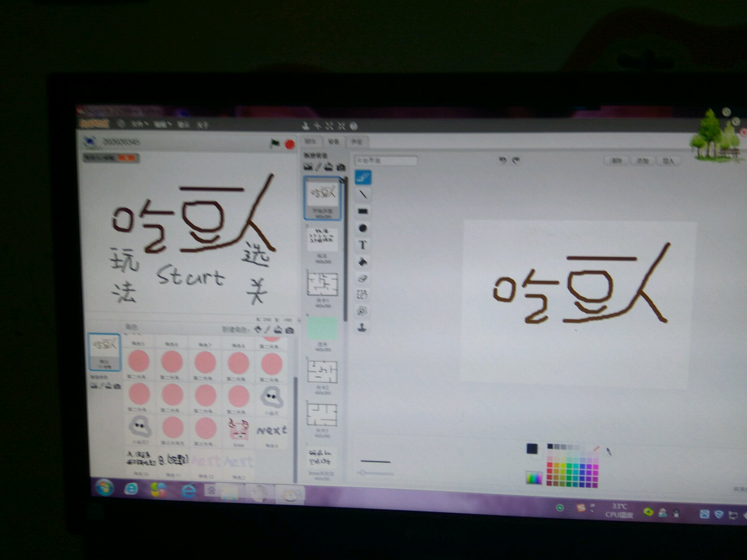Click the green flag to run
The height and width of the screenshot is (560, 747).
(275, 143)
